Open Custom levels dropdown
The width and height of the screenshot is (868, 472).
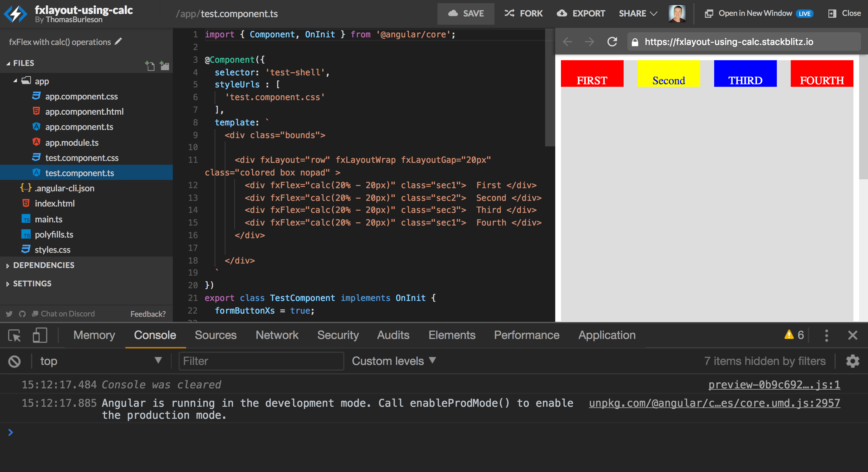tap(394, 361)
